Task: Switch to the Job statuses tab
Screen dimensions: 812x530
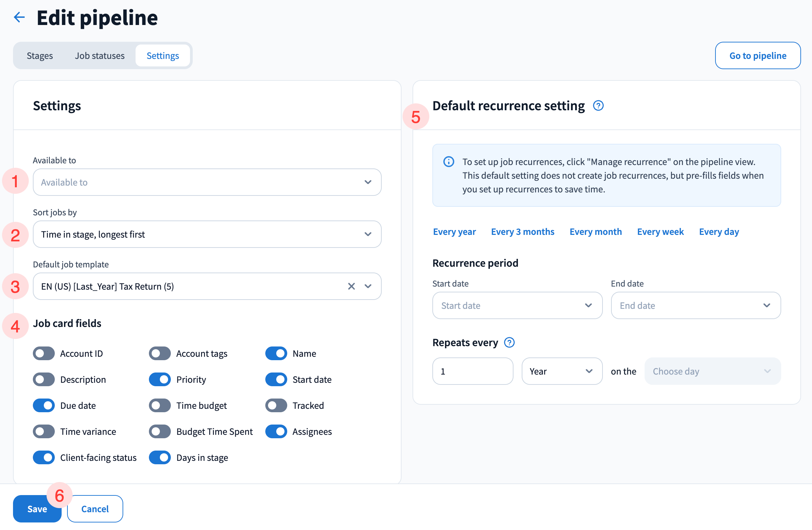Action: tap(100, 55)
